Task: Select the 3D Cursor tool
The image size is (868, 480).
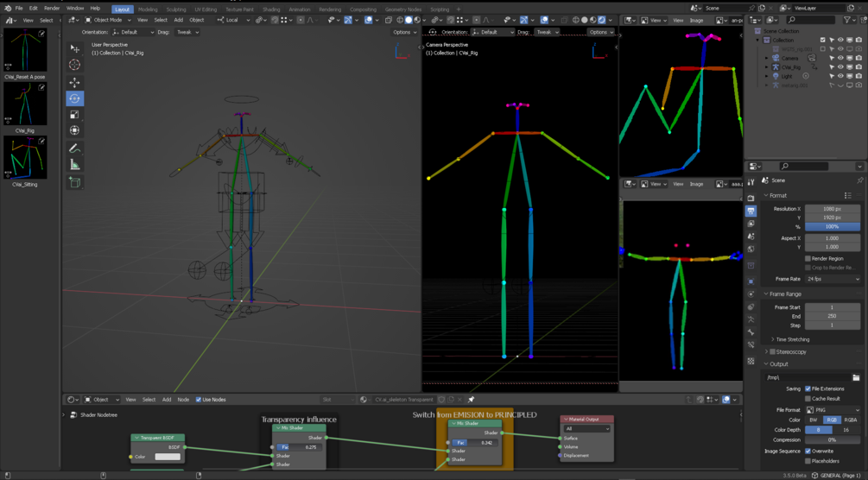Action: [x=75, y=65]
